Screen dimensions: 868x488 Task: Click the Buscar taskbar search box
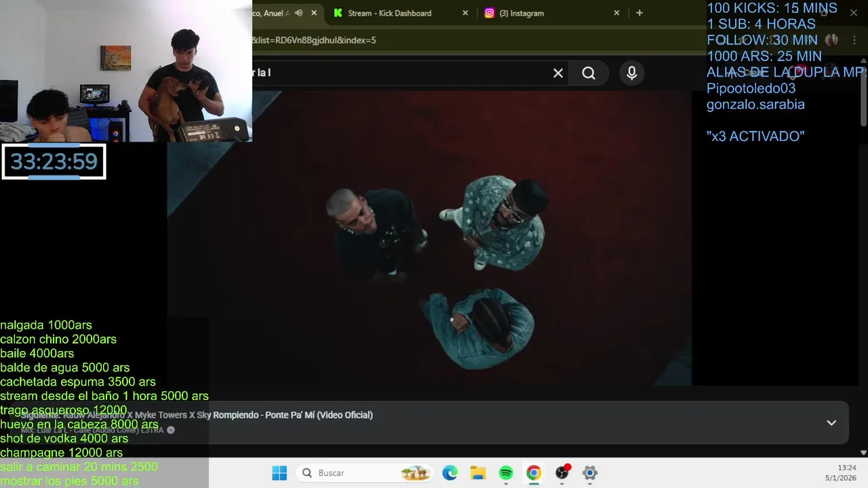point(365,473)
